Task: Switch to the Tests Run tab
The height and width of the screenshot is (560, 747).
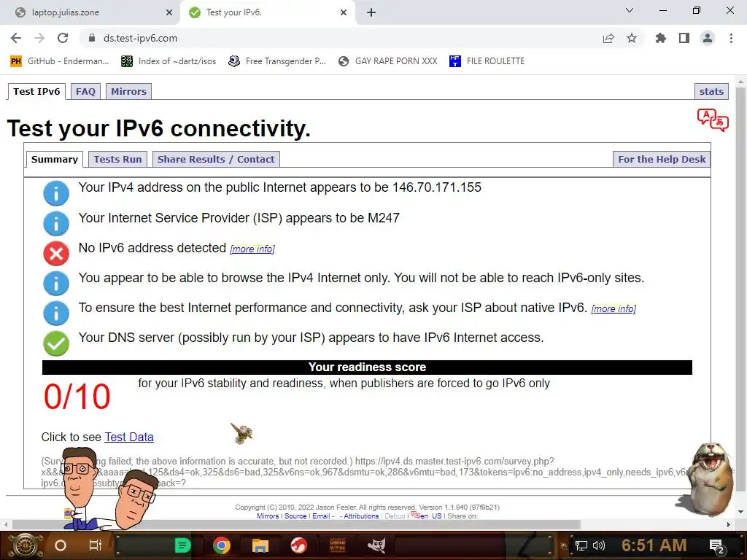Action: point(117,159)
